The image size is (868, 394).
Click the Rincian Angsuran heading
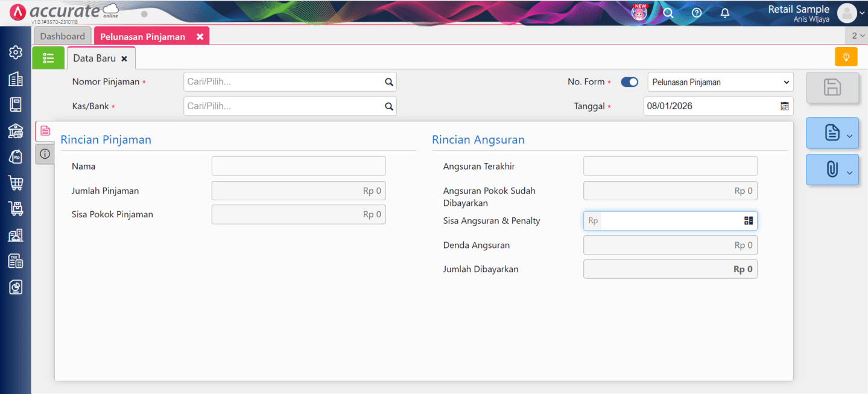coord(478,140)
